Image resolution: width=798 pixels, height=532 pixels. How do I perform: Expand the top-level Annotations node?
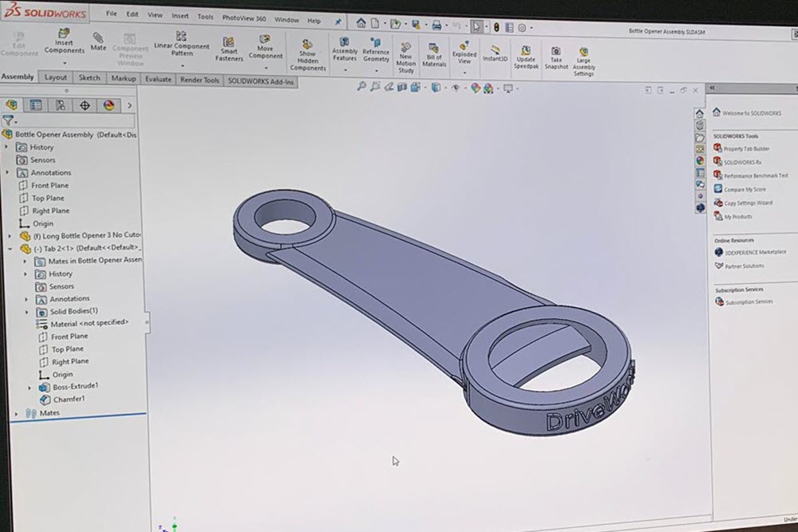pos(7,172)
